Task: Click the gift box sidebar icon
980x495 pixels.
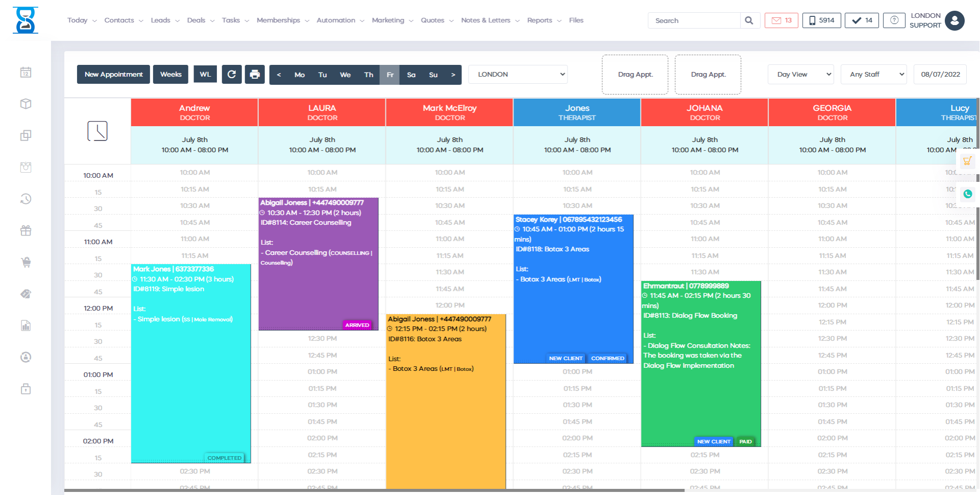Action: 26,231
